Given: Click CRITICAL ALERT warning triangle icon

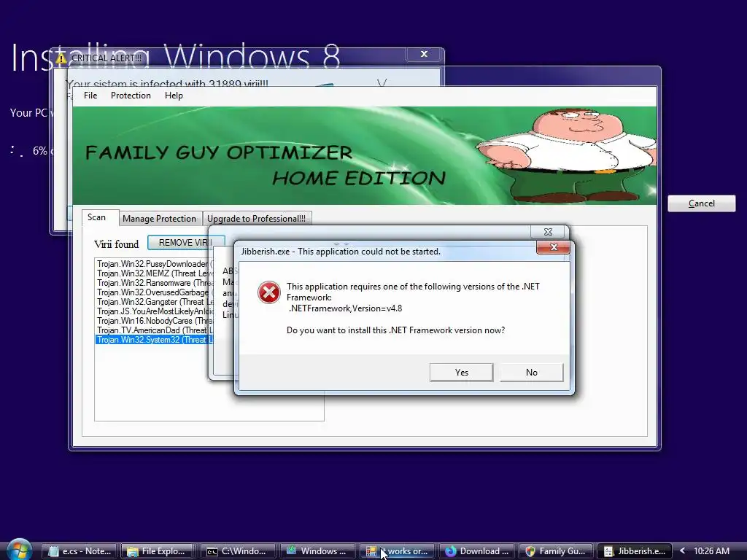Looking at the screenshot, I should (x=61, y=58).
